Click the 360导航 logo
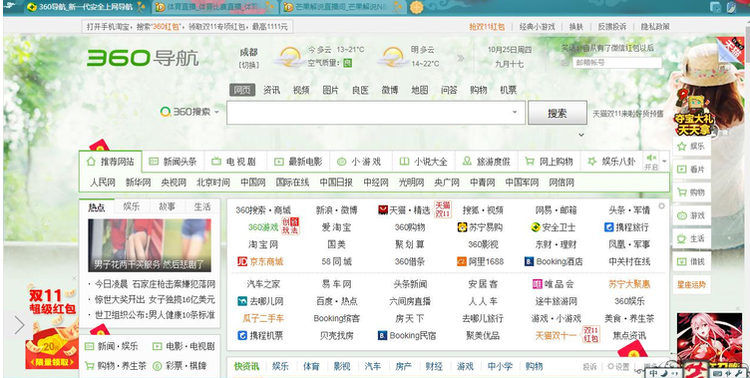The image size is (750, 378). (x=143, y=58)
